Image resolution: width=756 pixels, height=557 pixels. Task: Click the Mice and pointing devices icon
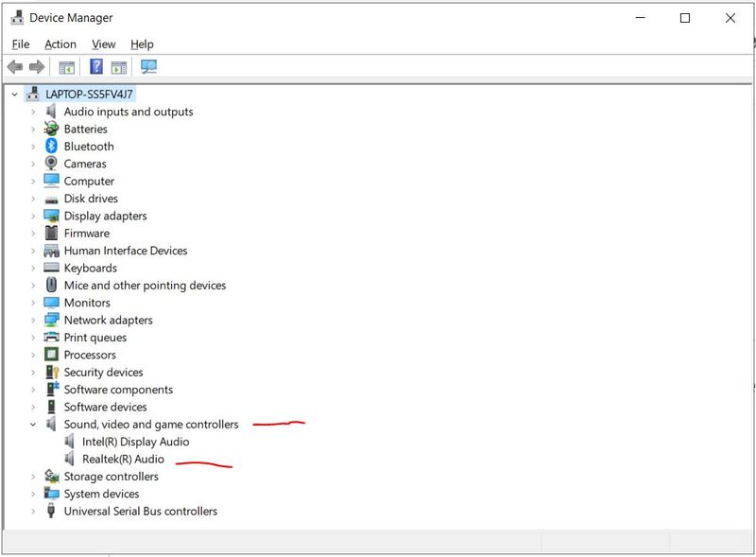tap(51, 285)
